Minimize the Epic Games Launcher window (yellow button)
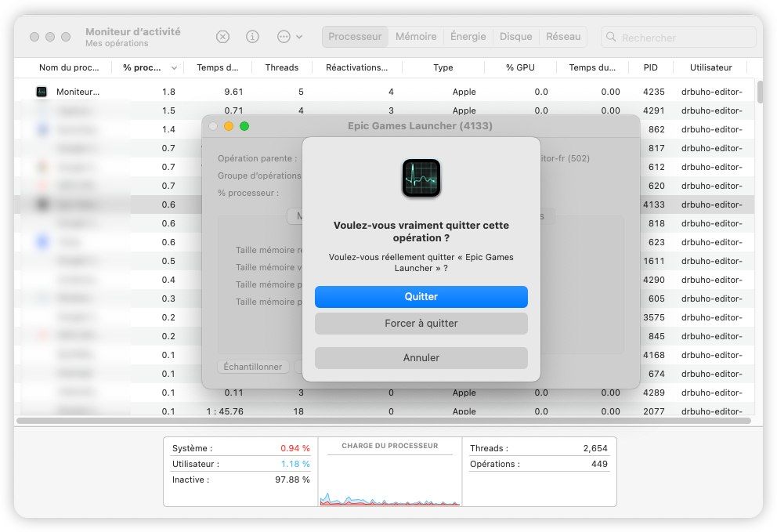This screenshot has width=777, height=532. [x=229, y=126]
